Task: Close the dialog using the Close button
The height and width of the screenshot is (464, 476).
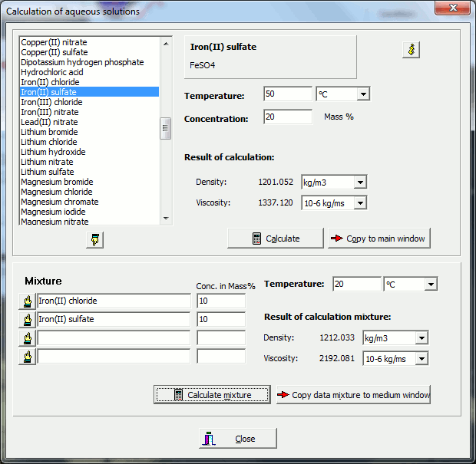Action: 237,439
